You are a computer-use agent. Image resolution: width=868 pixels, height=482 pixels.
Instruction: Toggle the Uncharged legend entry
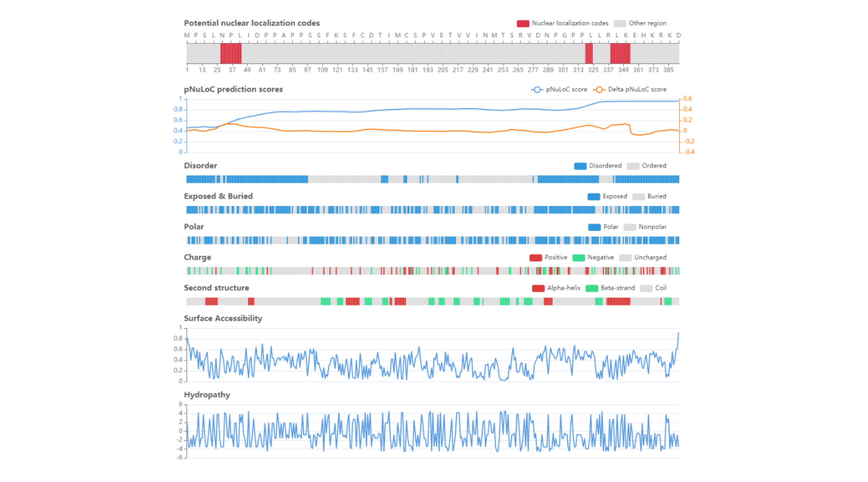(x=642, y=257)
